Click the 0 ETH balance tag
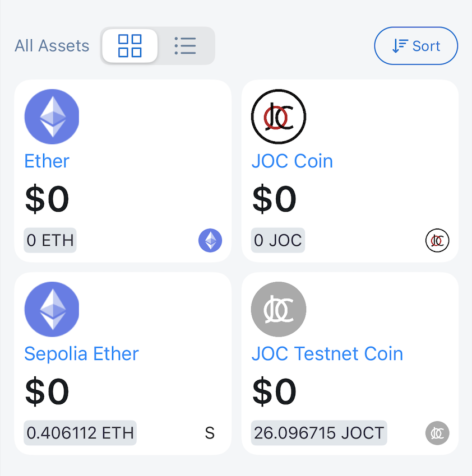472x476 pixels. [x=50, y=241]
